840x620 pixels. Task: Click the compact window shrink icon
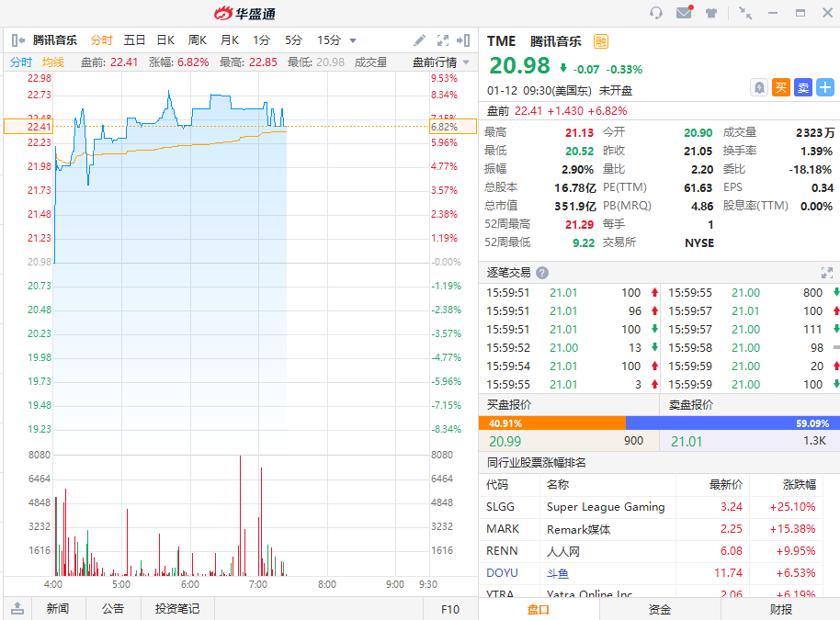[x=745, y=13]
